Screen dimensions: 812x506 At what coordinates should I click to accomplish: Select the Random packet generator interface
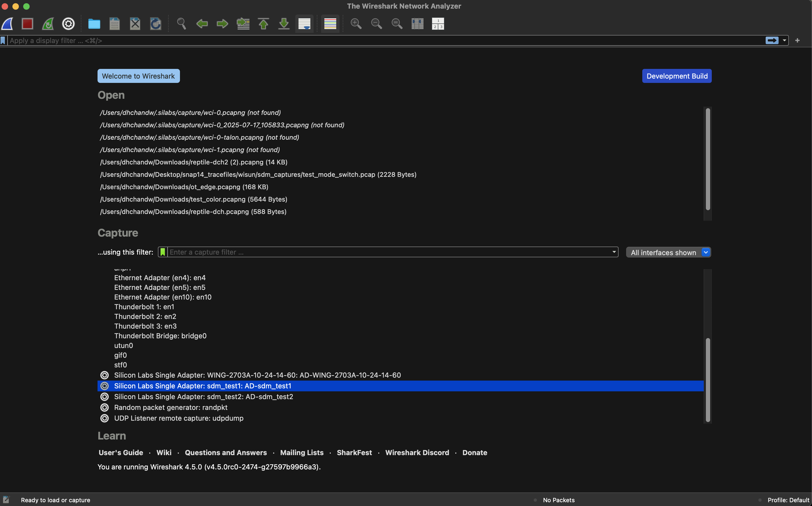[171, 407]
